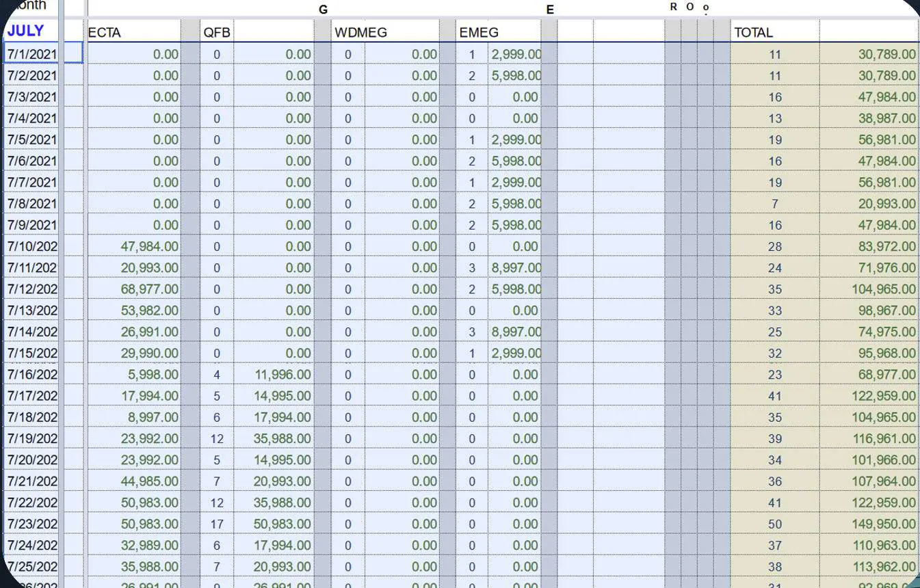Click the QFB column header
Viewport: 920px width, 588px height.
point(217,32)
